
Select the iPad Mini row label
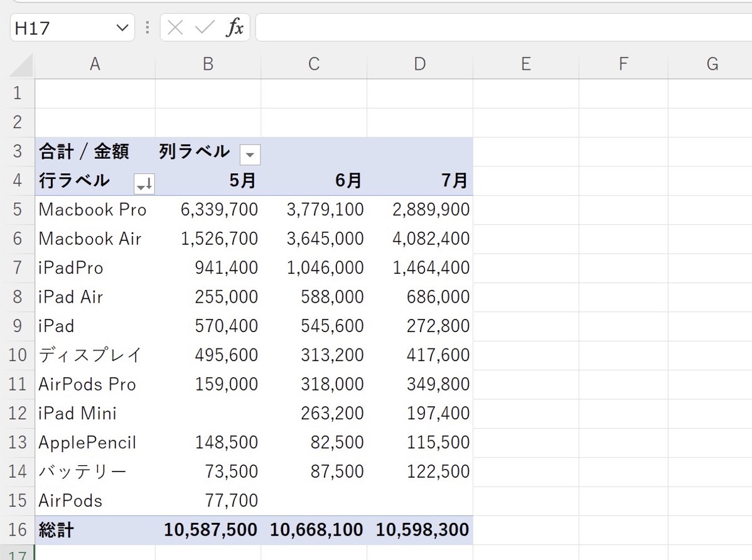click(x=95, y=414)
